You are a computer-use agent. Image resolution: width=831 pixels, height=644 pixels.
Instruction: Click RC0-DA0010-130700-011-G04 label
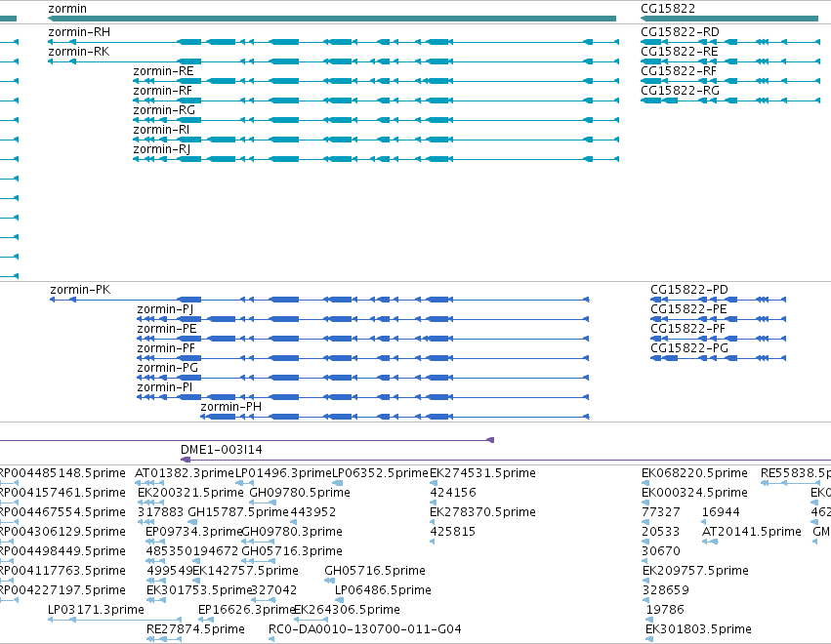(x=365, y=629)
